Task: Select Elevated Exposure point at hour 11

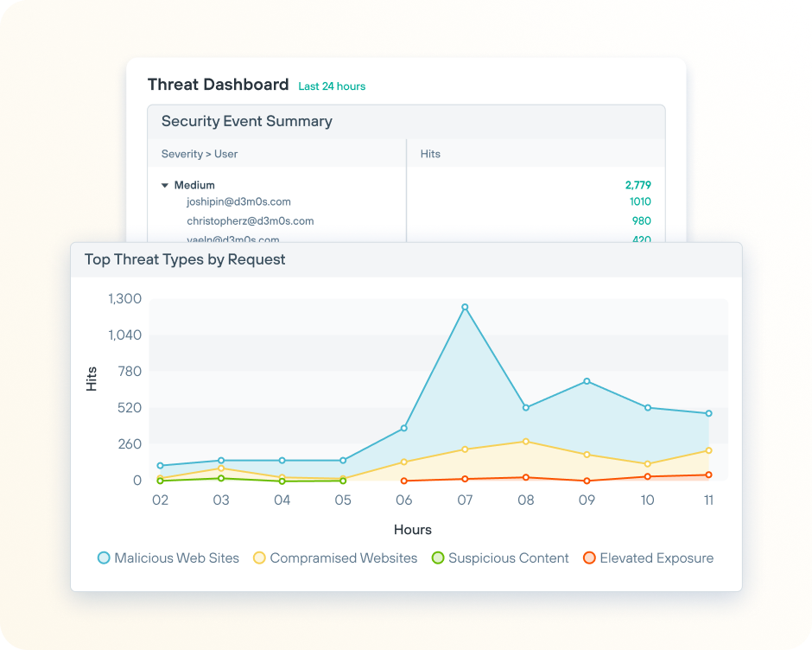Action: (709, 475)
